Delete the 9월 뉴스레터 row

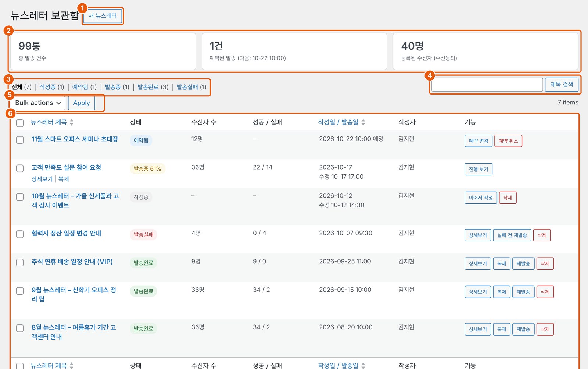point(545,292)
